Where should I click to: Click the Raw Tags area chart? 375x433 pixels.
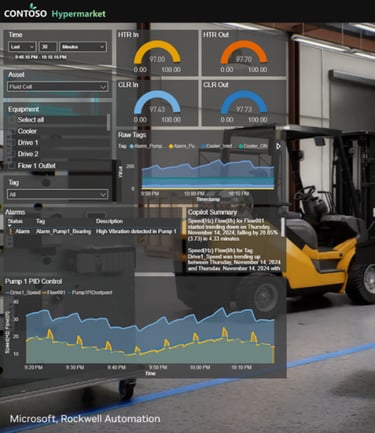[x=208, y=174]
